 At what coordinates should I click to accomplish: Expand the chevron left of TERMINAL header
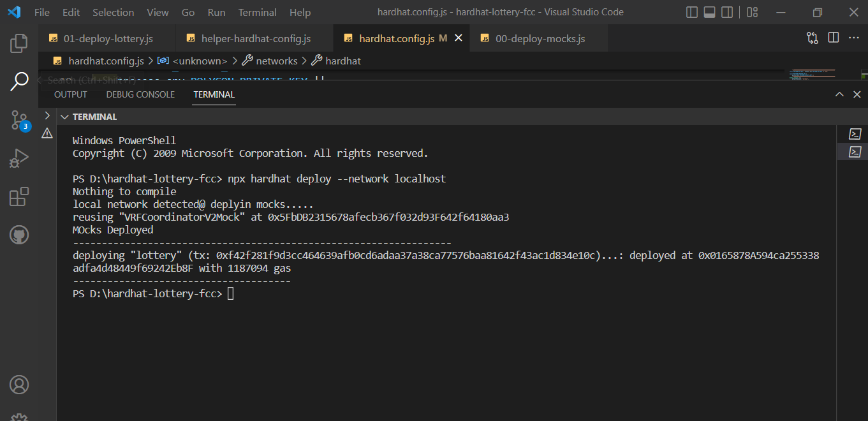click(x=47, y=116)
